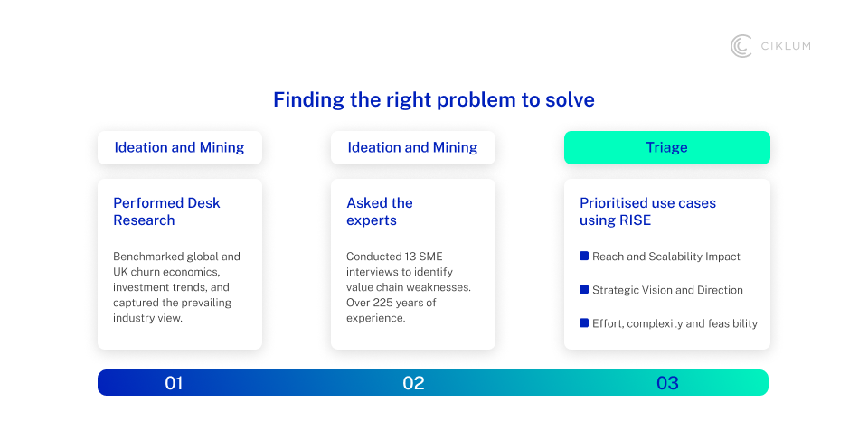Image resolution: width=868 pixels, height=430 pixels.
Task: Click step 03 on the progress bar
Action: point(667,383)
